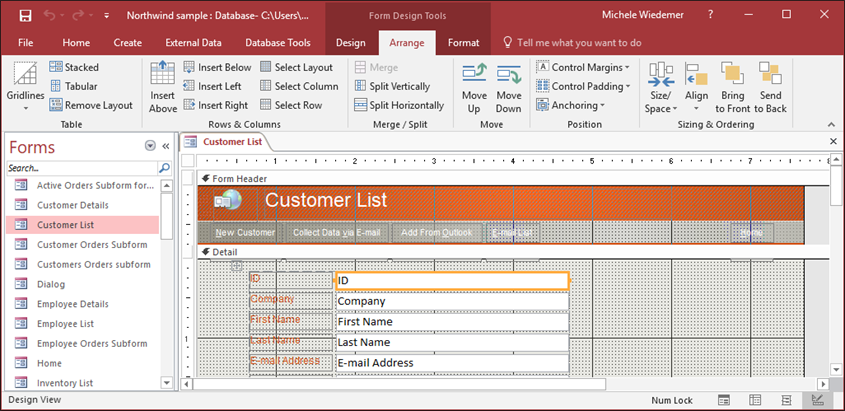
Task: Click Move Up
Action: 474,88
